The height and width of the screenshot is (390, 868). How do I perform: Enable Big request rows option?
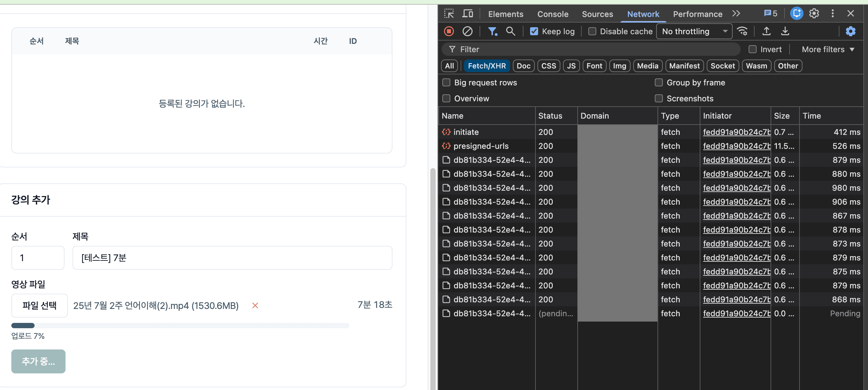(x=446, y=83)
